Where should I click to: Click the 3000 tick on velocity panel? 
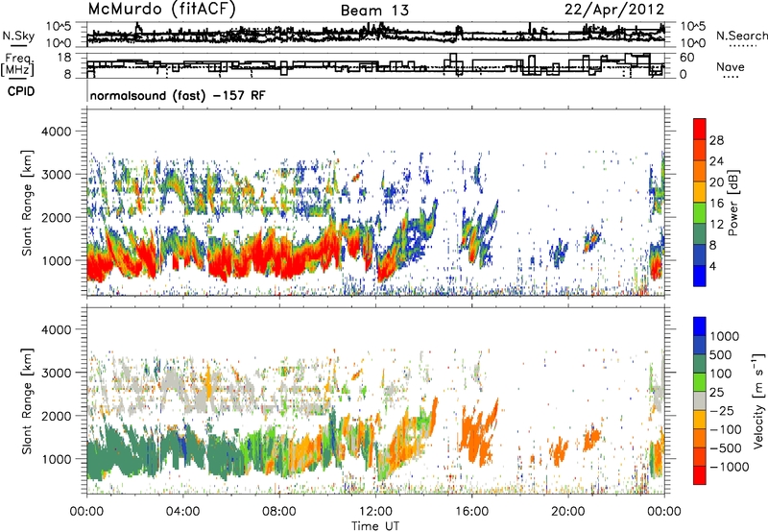click(x=56, y=373)
